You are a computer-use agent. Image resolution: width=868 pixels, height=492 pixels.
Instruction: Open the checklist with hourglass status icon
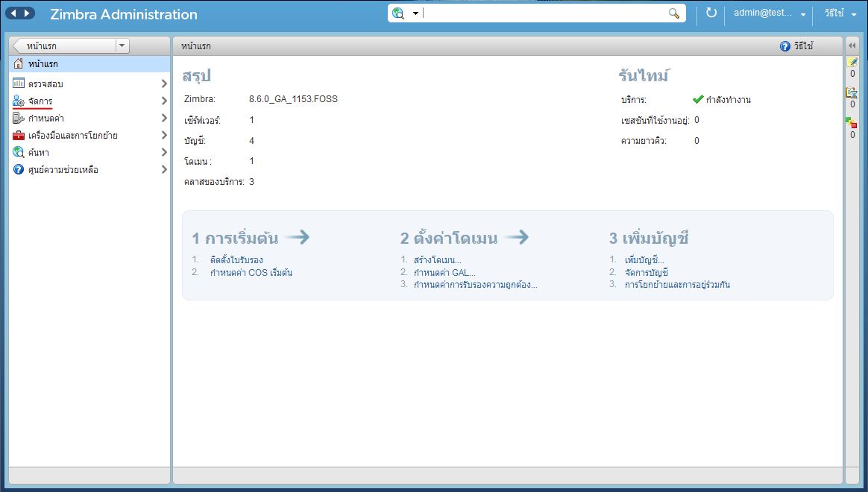(852, 92)
